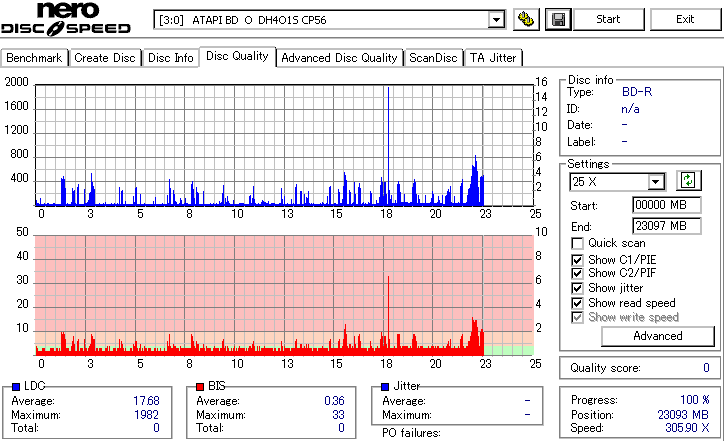This screenshot has height=441, width=724.
Task: Click the green refresh speed icon
Action: pyautogui.click(x=688, y=181)
